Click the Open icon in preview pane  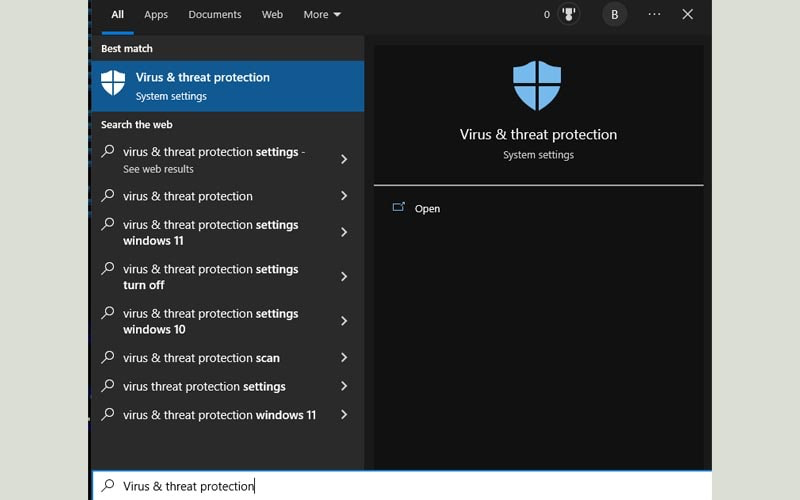click(x=399, y=208)
